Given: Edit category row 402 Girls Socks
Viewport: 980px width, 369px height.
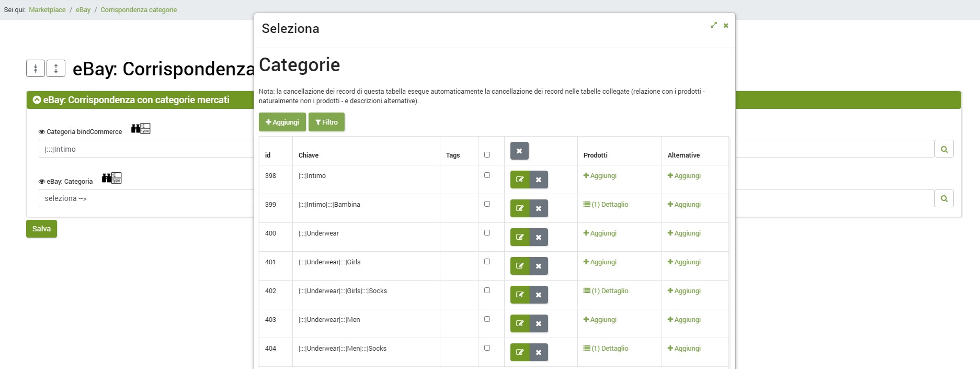Looking at the screenshot, I should pos(520,295).
